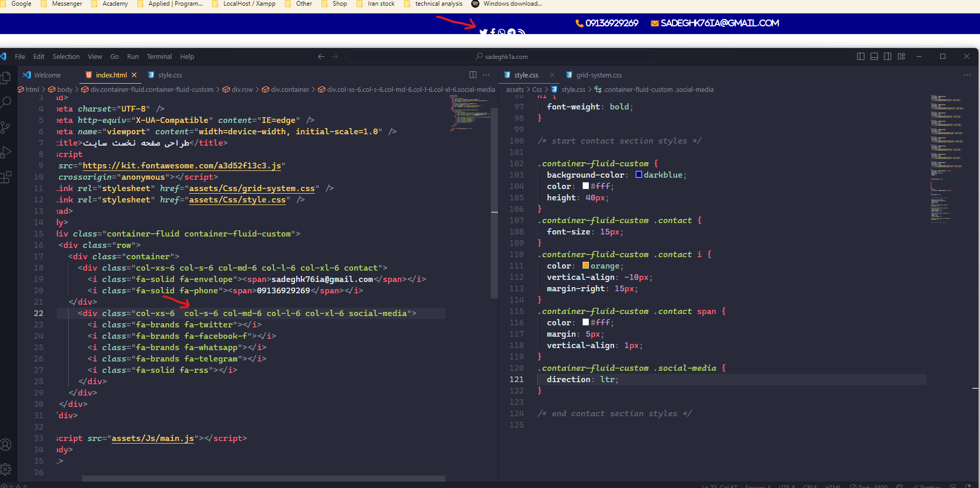Click the left editor minimap

click(x=470, y=114)
